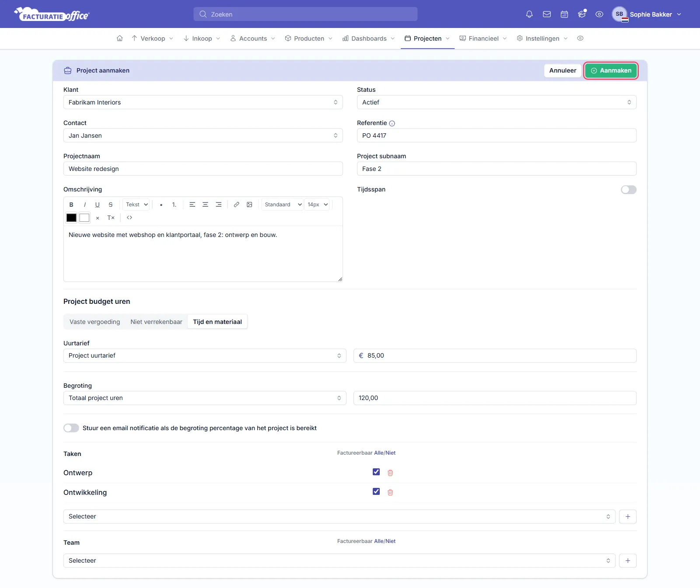
Task: Apply bold formatting in description editor
Action: [x=71, y=205]
